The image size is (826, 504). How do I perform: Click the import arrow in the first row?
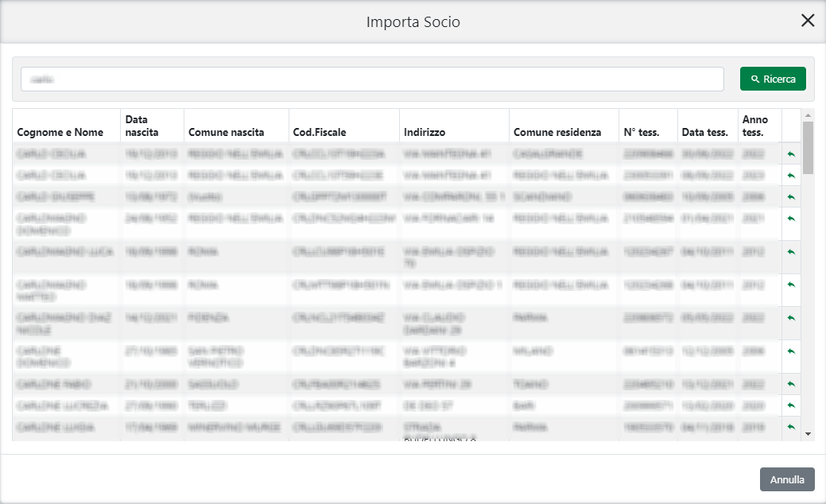click(791, 154)
